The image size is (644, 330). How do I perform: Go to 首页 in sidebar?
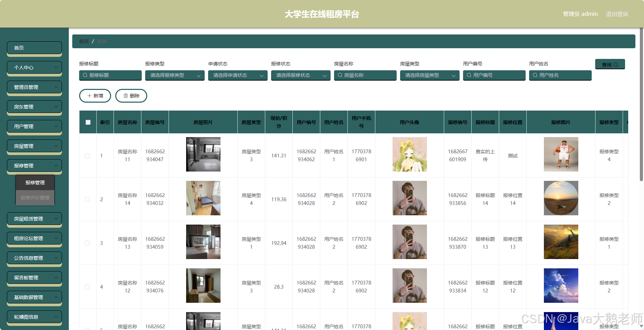point(34,48)
